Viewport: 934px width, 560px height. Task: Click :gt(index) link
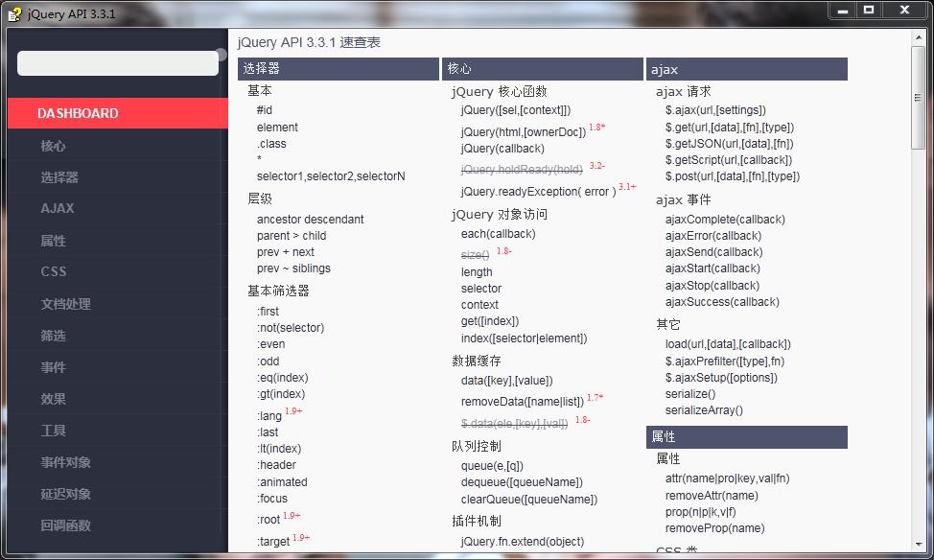281,394
